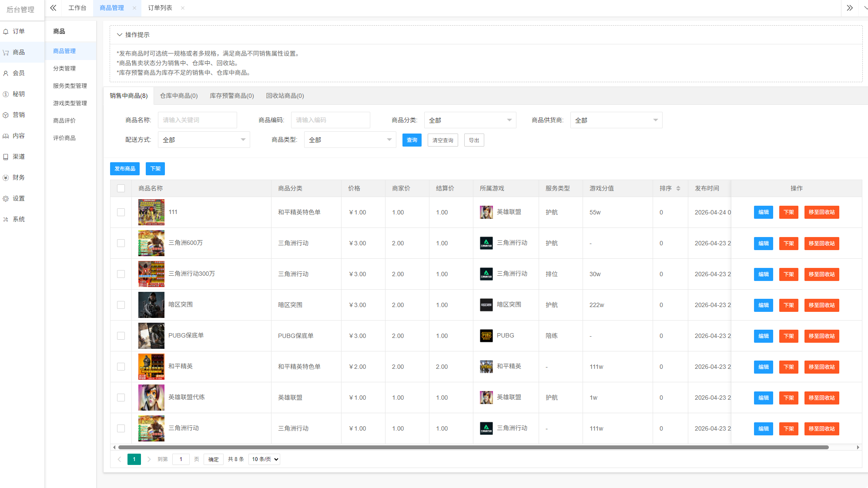Check the row checkbox for 暗区突围
The image size is (868, 488).
coord(121,305)
